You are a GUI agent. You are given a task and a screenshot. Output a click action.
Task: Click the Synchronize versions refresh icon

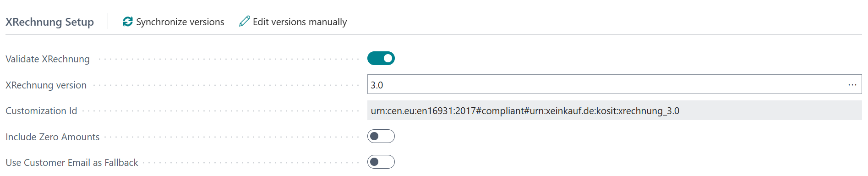click(x=128, y=22)
